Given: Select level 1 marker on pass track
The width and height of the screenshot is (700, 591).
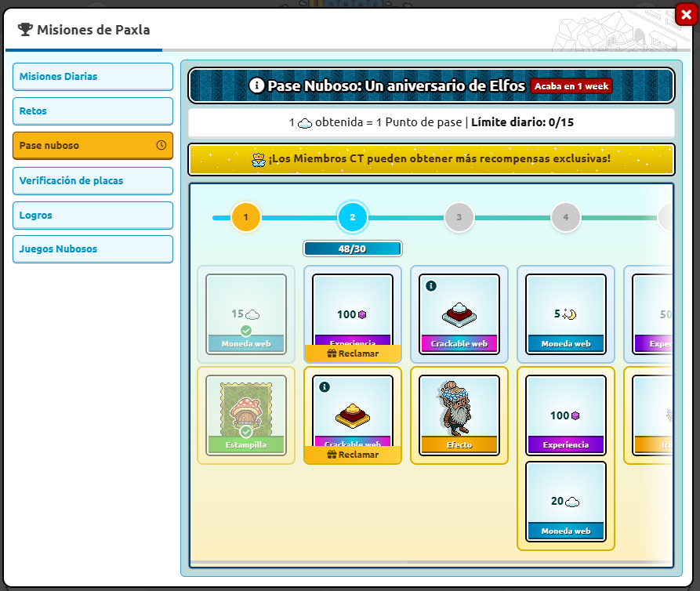Looking at the screenshot, I should tap(245, 217).
